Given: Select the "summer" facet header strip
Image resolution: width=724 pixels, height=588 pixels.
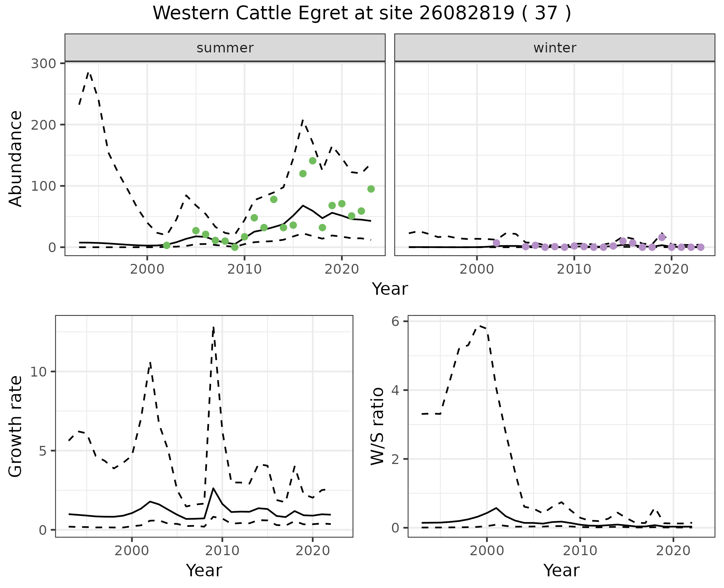Looking at the screenshot, I should [225, 48].
